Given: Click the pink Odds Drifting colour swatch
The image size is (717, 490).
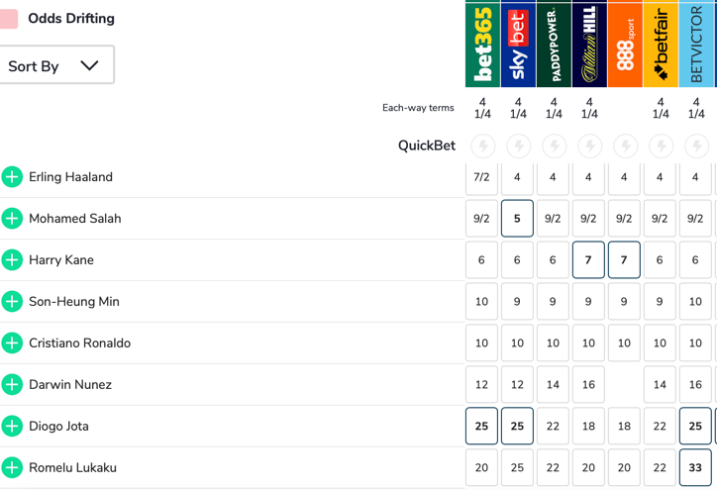Looking at the screenshot, I should coord(8,18).
